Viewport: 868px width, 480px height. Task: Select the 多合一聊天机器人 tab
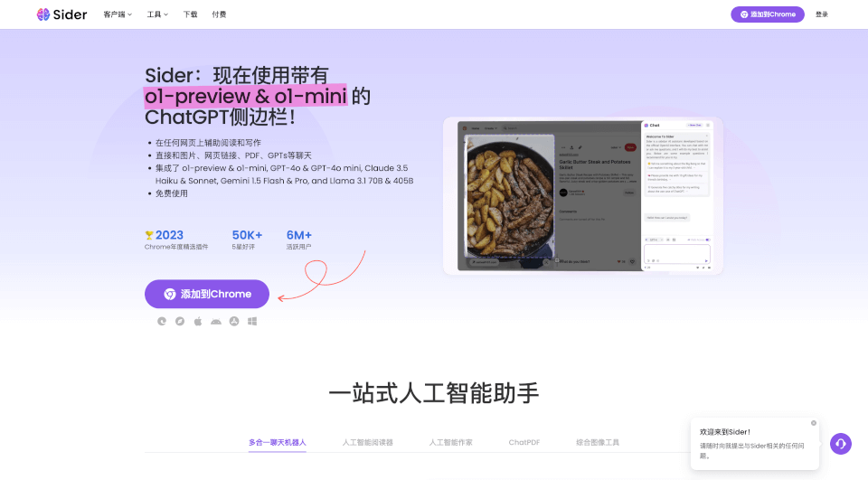coord(278,442)
